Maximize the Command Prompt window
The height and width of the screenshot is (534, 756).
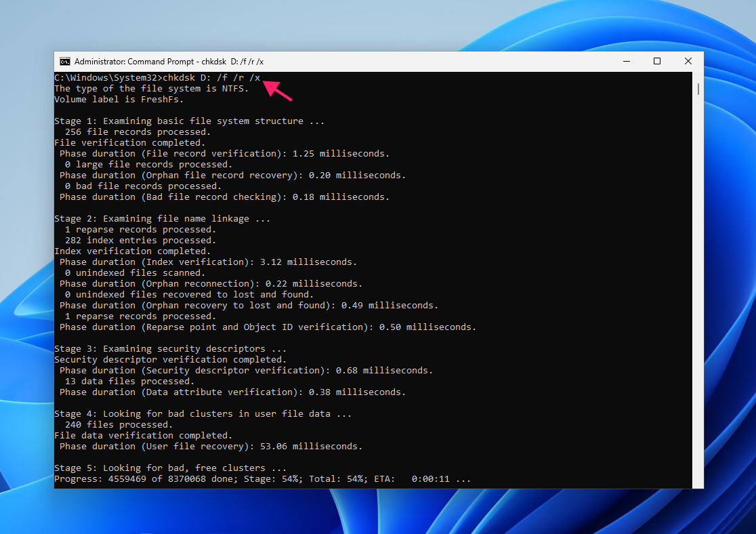click(656, 61)
